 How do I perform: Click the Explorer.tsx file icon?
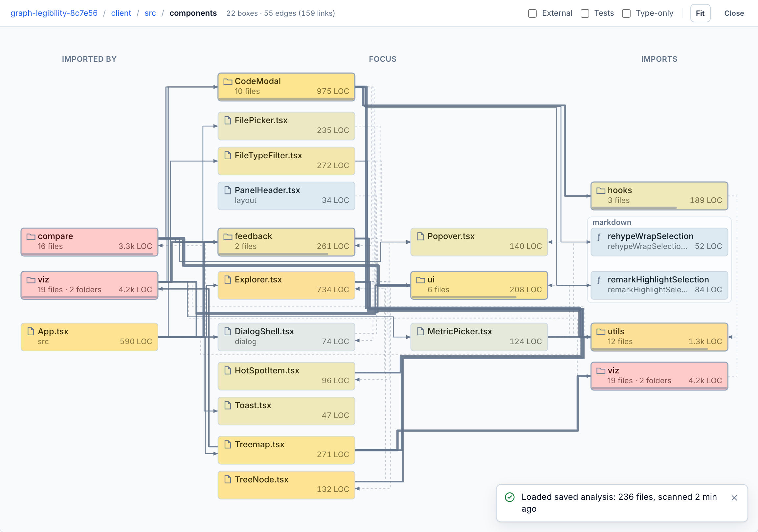(228, 280)
